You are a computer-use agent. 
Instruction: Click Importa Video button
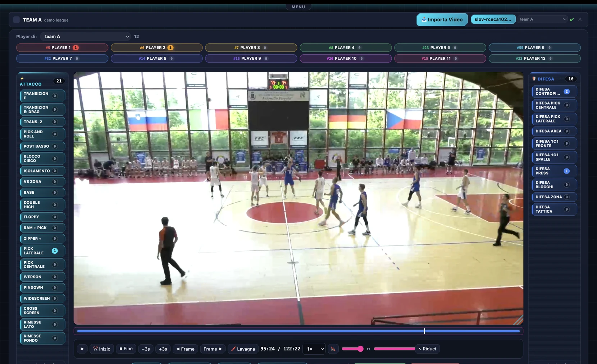[x=442, y=19]
